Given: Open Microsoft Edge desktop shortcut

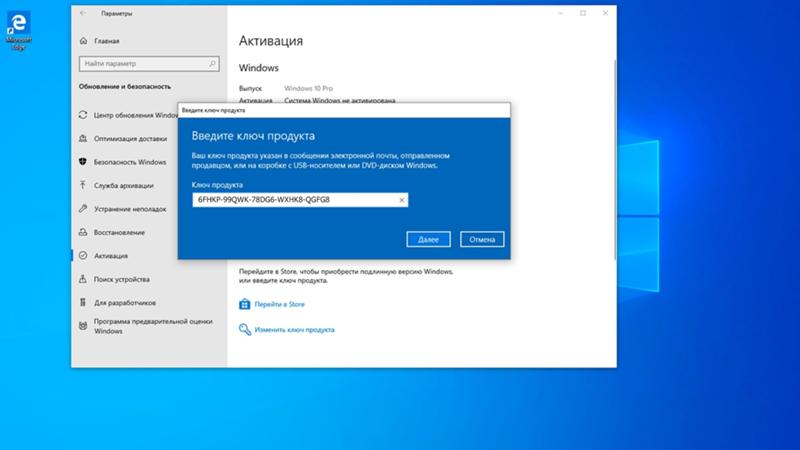Looking at the screenshot, I should tap(18, 31).
